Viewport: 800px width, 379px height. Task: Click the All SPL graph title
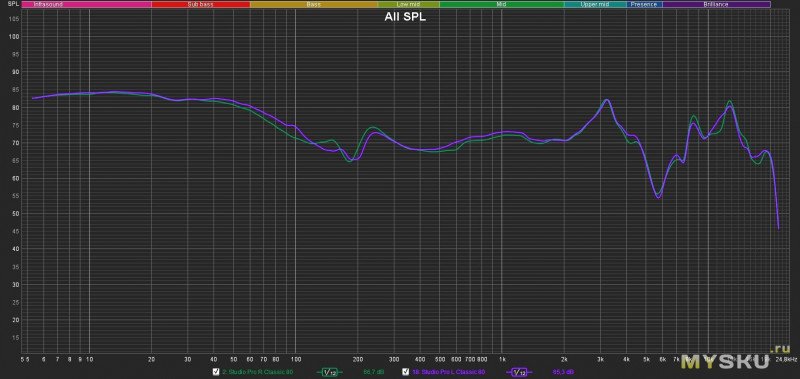click(x=405, y=17)
